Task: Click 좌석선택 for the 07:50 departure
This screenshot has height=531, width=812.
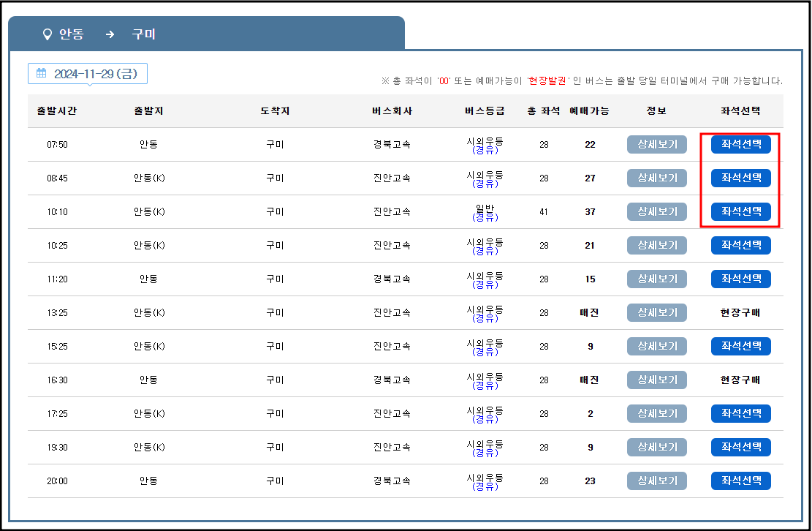Action: [x=740, y=144]
